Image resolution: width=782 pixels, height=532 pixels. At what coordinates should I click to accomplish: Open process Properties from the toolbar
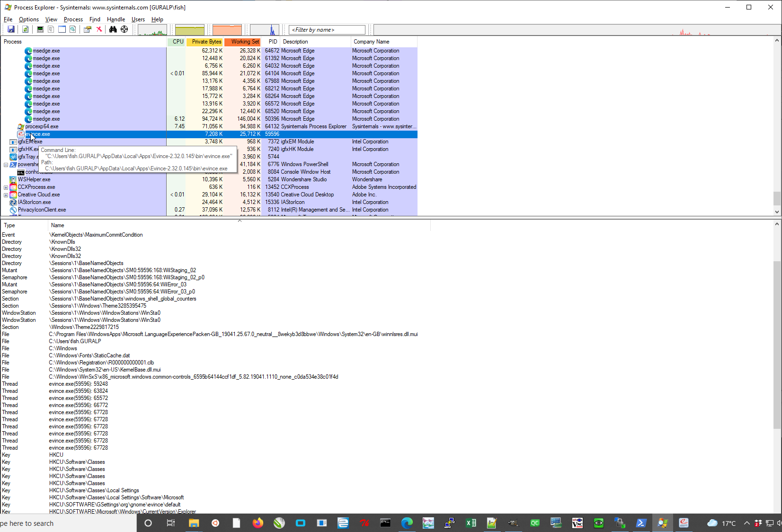(88, 29)
